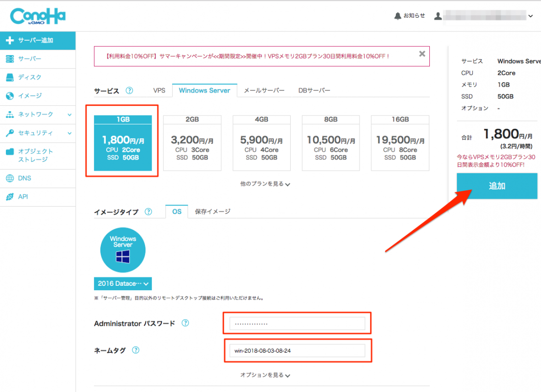The height and width of the screenshot is (392, 541).
Task: Select the Windows Server OS image icon
Action: [x=123, y=250]
